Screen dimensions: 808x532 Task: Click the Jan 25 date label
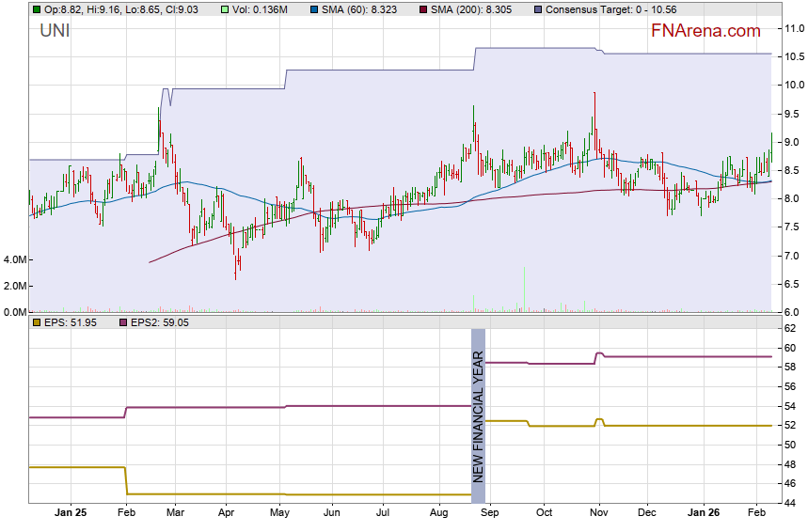tap(71, 513)
